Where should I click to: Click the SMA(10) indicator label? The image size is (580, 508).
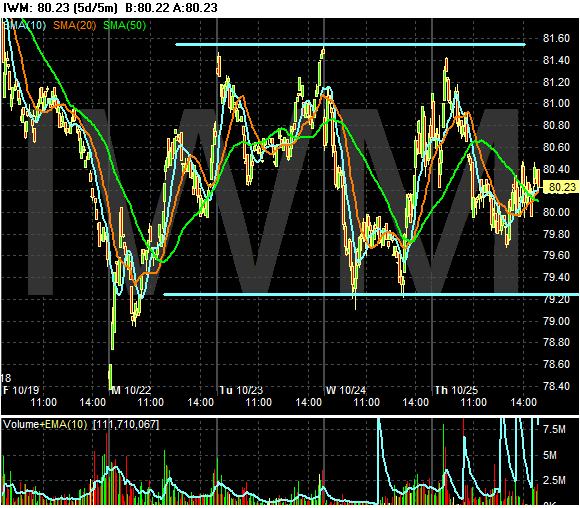24,26
